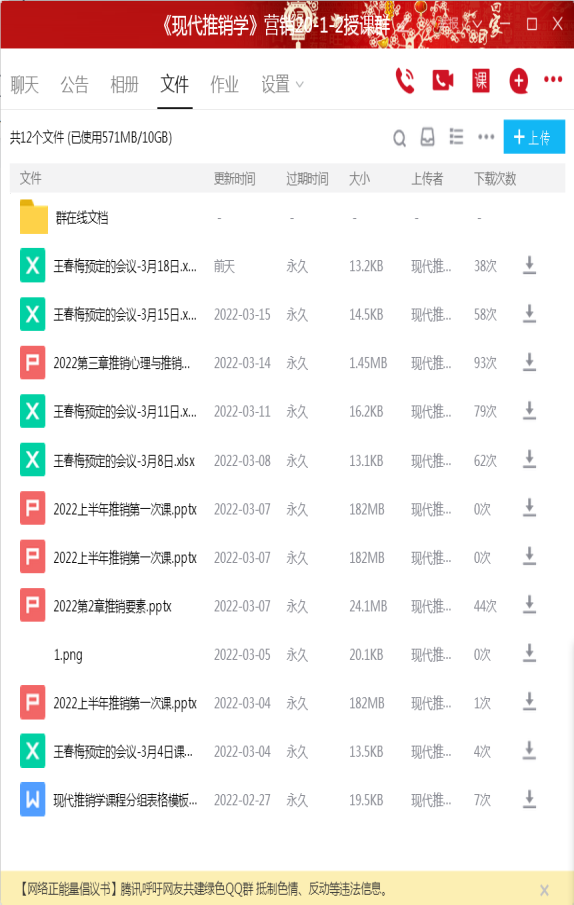Click the blue 上传 upload button
The image size is (574, 905).
pos(534,137)
